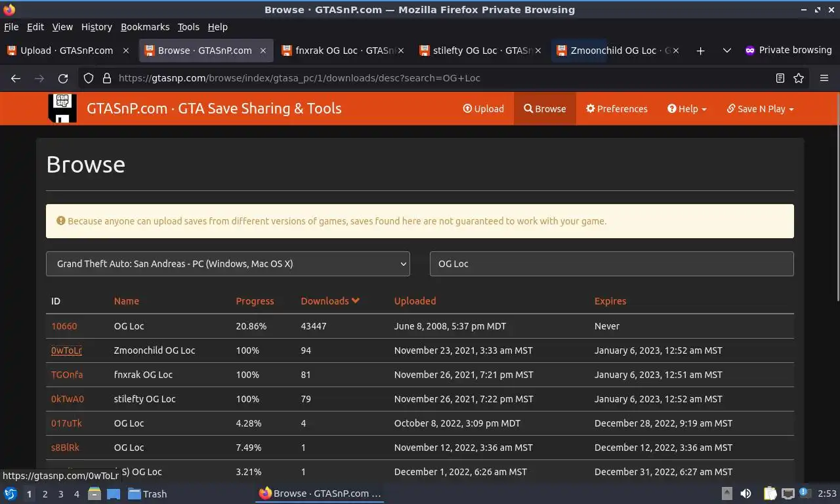Image resolution: width=840 pixels, height=504 pixels.
Task: Open the Tools menu
Action: coord(188,27)
